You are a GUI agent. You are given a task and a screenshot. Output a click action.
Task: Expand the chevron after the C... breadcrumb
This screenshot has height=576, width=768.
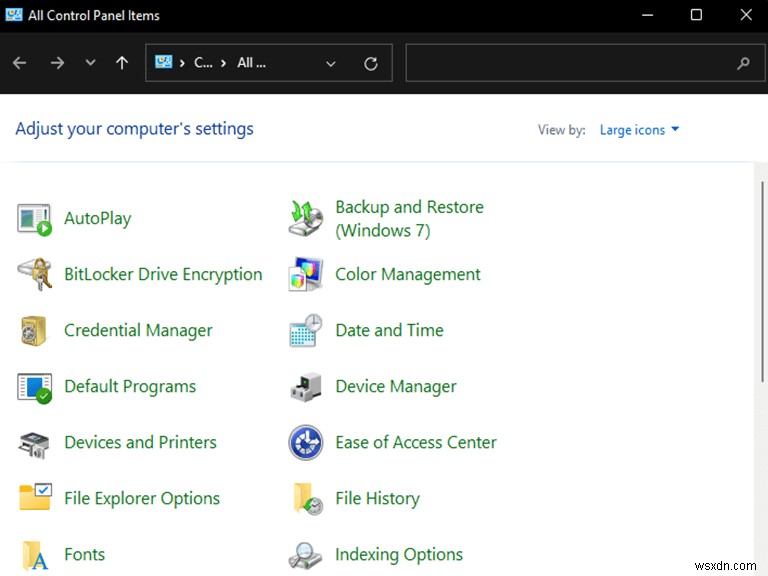[223, 63]
